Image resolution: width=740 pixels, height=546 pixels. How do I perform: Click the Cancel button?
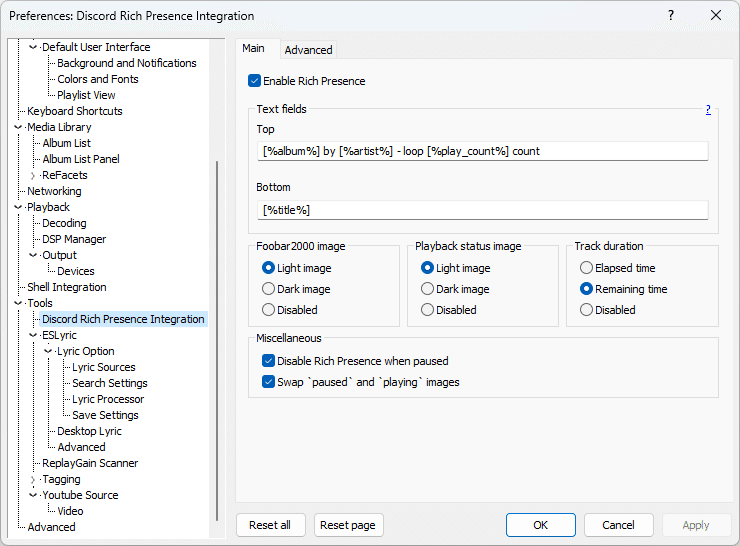tap(618, 525)
